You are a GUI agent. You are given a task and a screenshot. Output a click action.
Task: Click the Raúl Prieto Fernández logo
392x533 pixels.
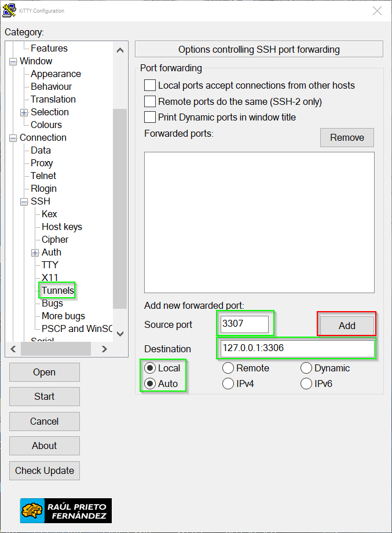(65, 510)
